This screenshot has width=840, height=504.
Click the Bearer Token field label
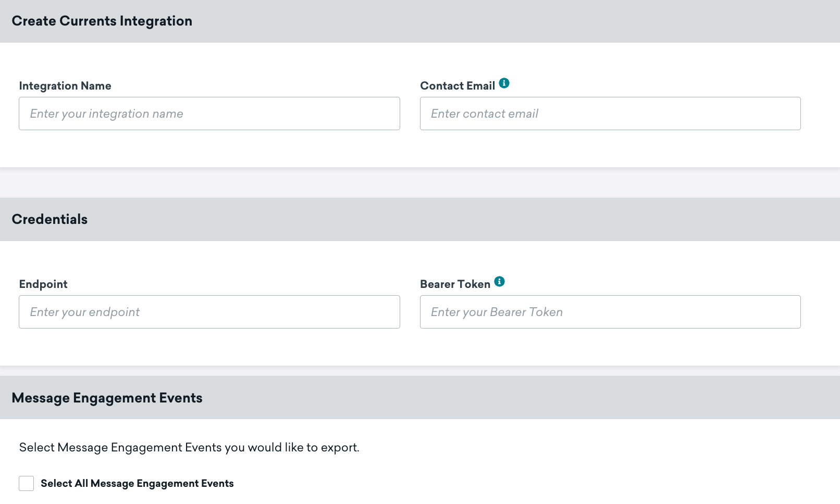(x=455, y=284)
